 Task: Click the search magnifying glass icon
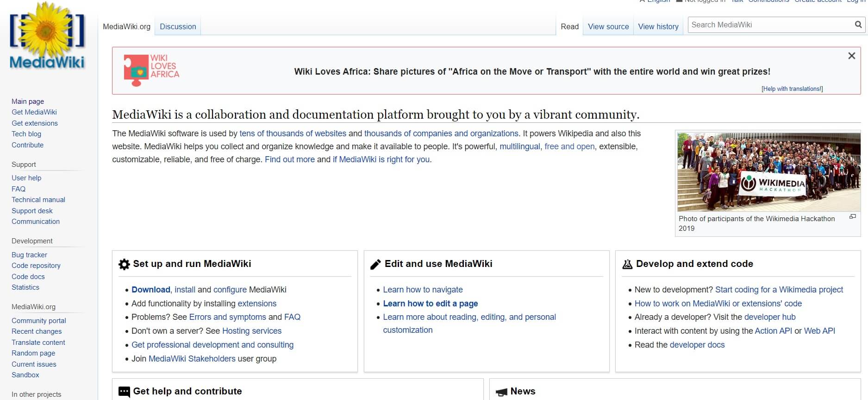(x=858, y=25)
